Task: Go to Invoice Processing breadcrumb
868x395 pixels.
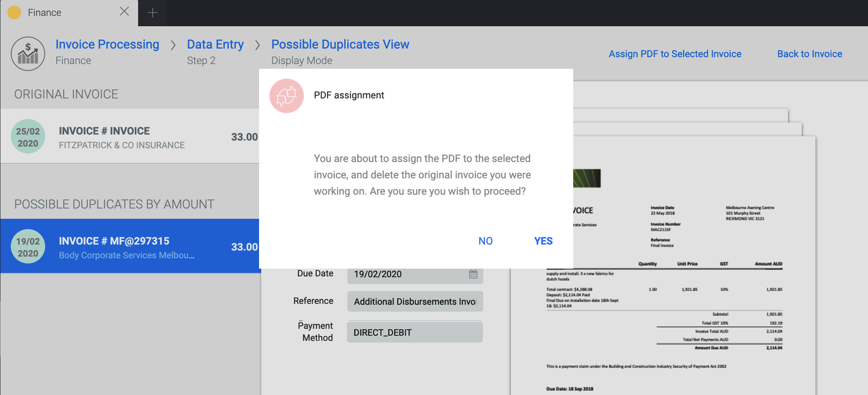Action: coord(107,44)
